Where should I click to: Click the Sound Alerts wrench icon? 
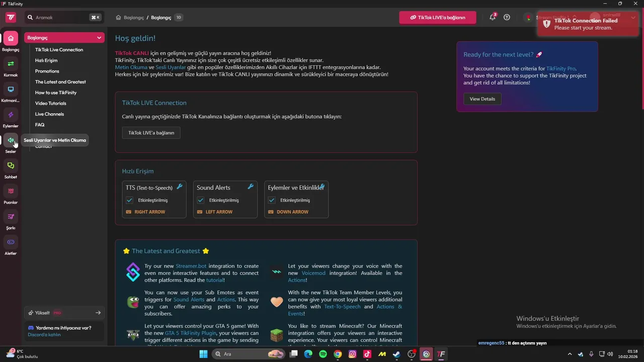(x=251, y=187)
